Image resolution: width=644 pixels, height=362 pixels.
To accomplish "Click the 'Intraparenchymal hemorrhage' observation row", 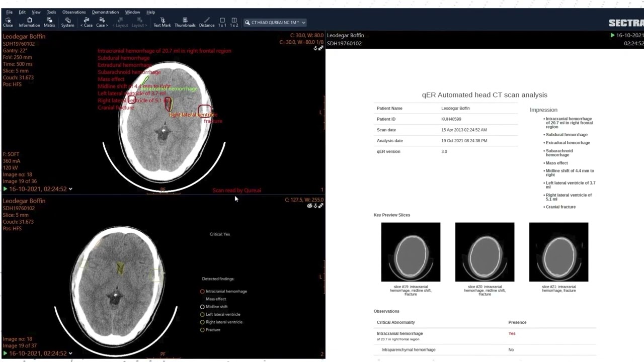I will 485,349.
